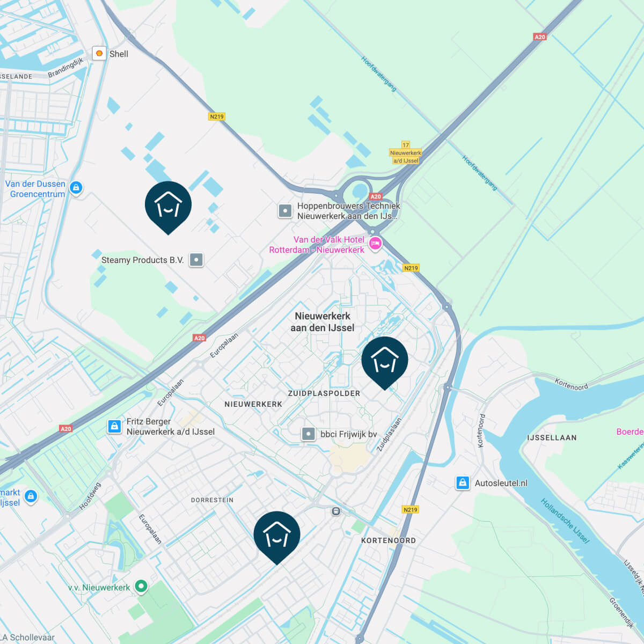Select the house marker below Dorrestein

(x=277, y=538)
